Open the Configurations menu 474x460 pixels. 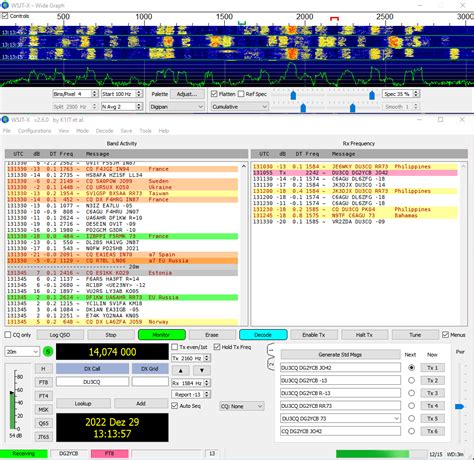35,131
